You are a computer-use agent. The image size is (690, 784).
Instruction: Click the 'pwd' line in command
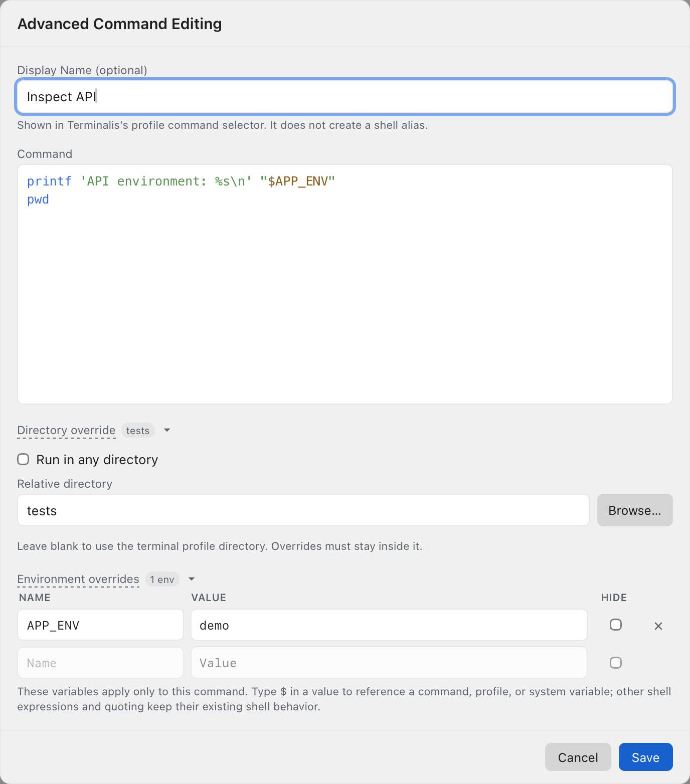click(x=38, y=200)
